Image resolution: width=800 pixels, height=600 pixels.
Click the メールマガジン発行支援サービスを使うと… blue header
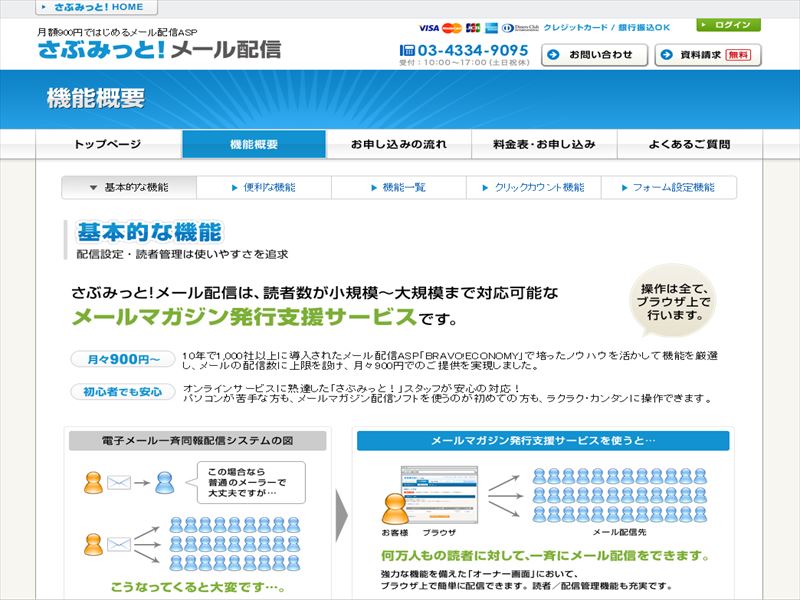pos(543,441)
